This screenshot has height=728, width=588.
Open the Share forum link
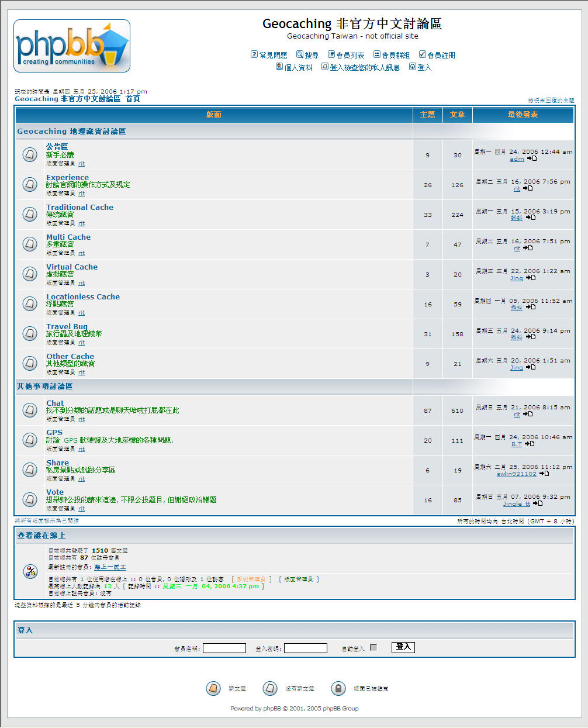pos(58,463)
